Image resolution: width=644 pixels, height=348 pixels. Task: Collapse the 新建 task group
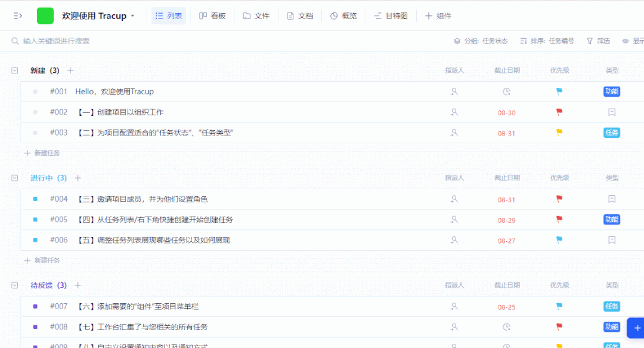click(x=15, y=70)
